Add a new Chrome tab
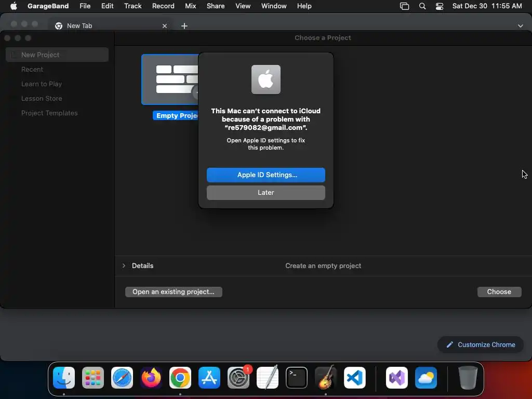 [x=184, y=26]
